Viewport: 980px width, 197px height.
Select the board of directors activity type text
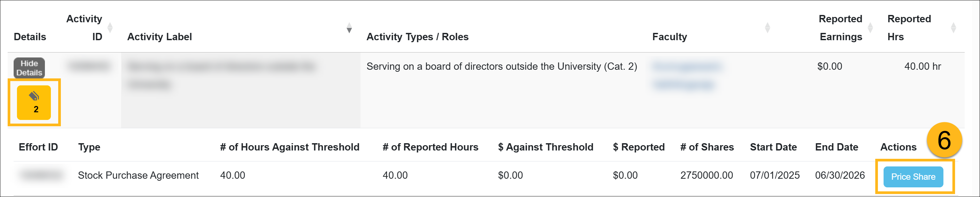501,66
